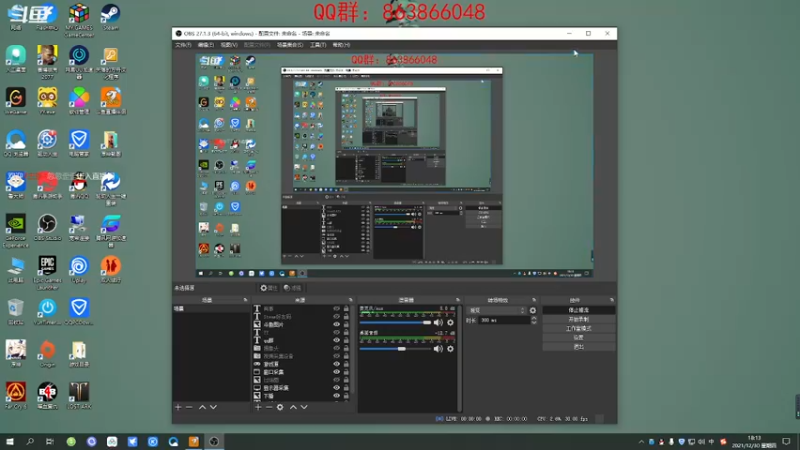
Task: Mute the 桌面音频 speaker icon
Action: [438, 349]
